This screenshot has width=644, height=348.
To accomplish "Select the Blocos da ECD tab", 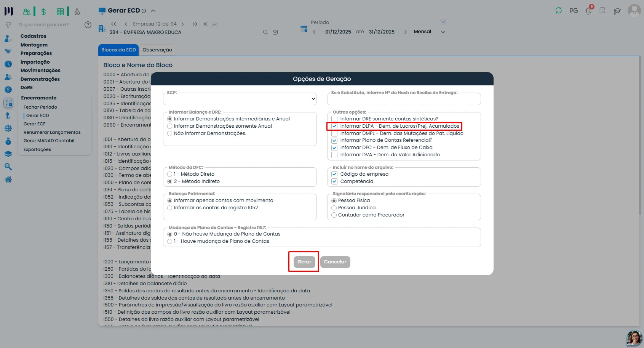I will 118,50.
